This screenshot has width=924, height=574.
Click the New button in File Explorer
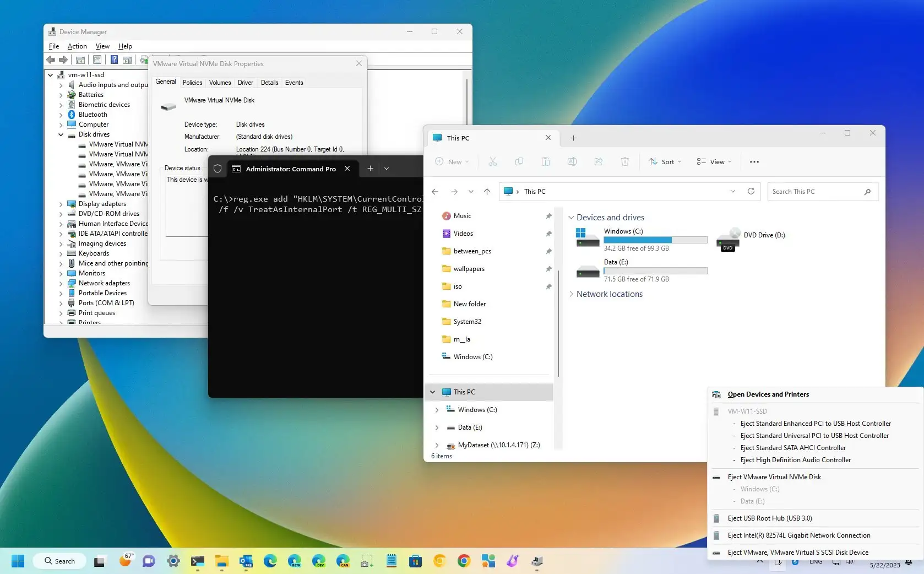point(452,161)
